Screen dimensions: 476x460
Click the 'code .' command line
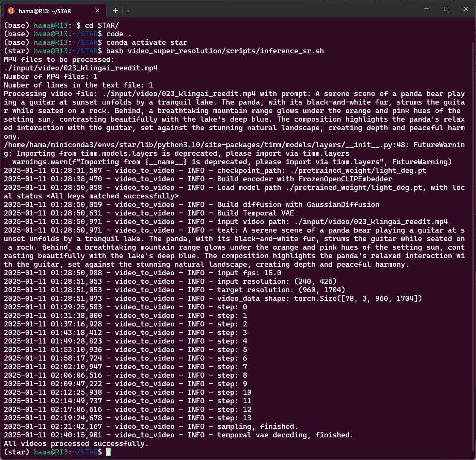pos(119,34)
